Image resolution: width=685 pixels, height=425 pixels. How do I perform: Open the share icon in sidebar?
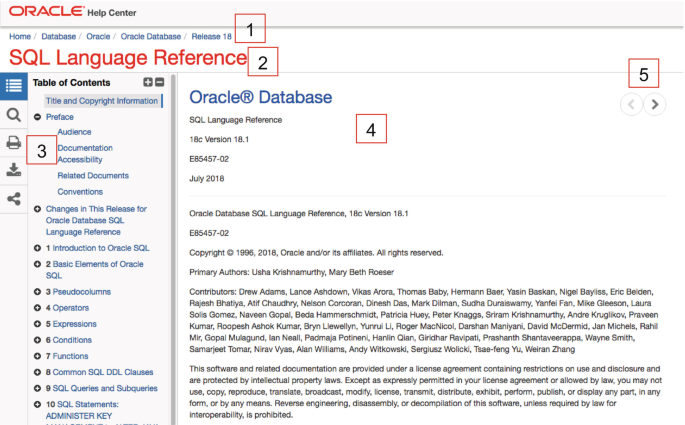tap(13, 199)
